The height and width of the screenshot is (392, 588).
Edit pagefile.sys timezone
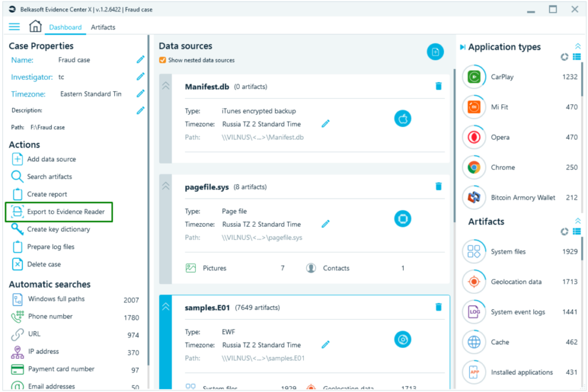tap(325, 224)
